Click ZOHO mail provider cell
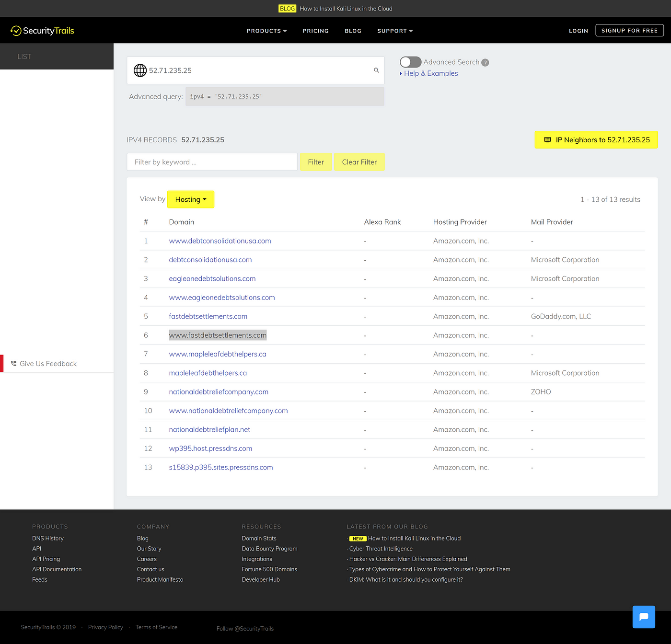 click(541, 392)
